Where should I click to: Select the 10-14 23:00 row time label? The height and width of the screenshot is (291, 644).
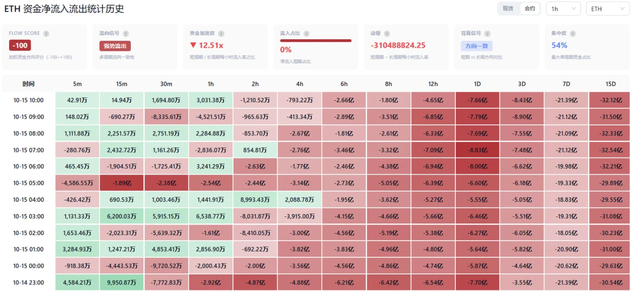(29, 282)
